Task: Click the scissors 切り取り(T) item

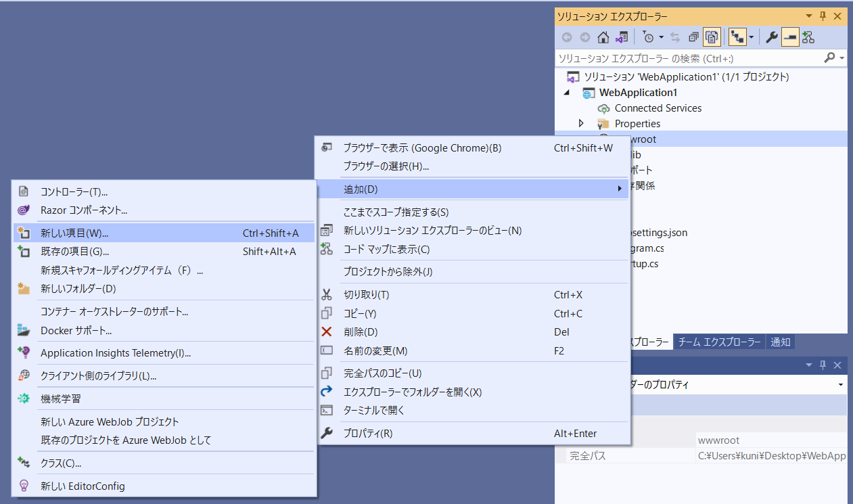Action: [x=472, y=295]
